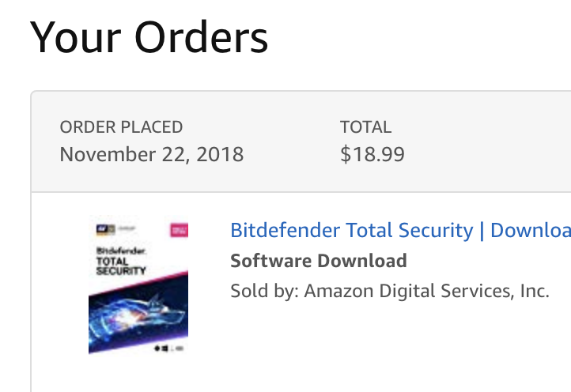571x392 pixels.
Task: Click the Bitdefender product box thumbnail
Action: (x=138, y=285)
